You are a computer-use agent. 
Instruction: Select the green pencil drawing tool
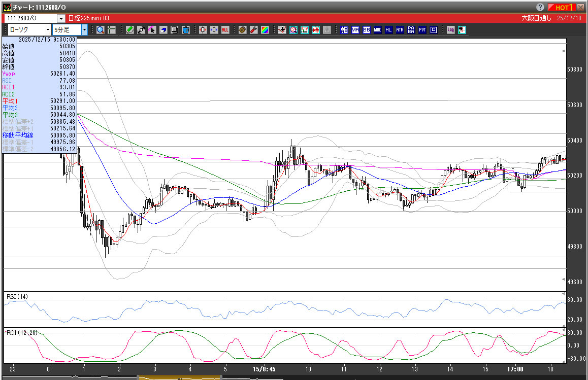coord(130,30)
